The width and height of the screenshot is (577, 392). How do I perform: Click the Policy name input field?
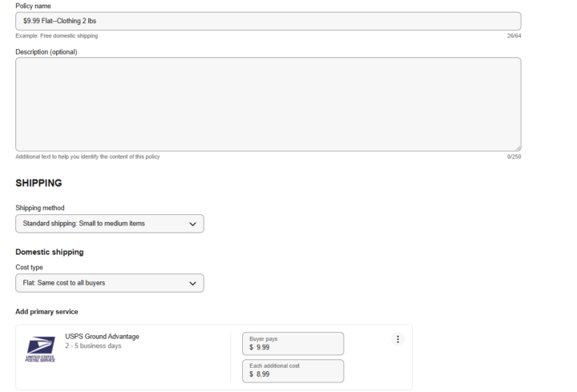(268, 21)
